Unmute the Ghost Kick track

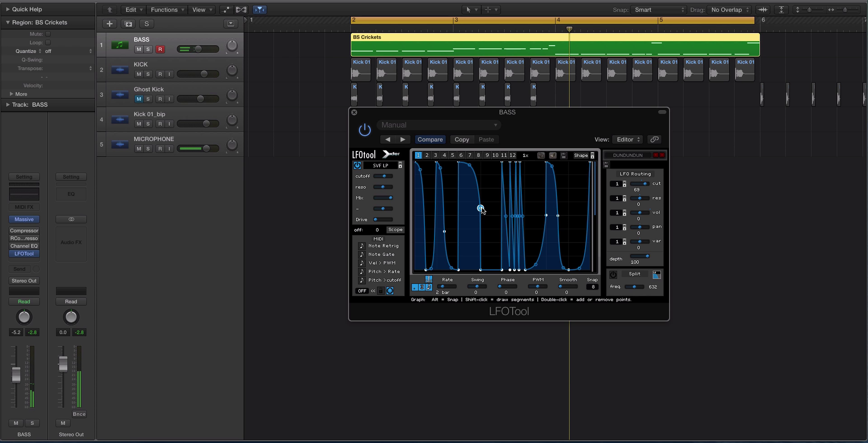tap(139, 99)
